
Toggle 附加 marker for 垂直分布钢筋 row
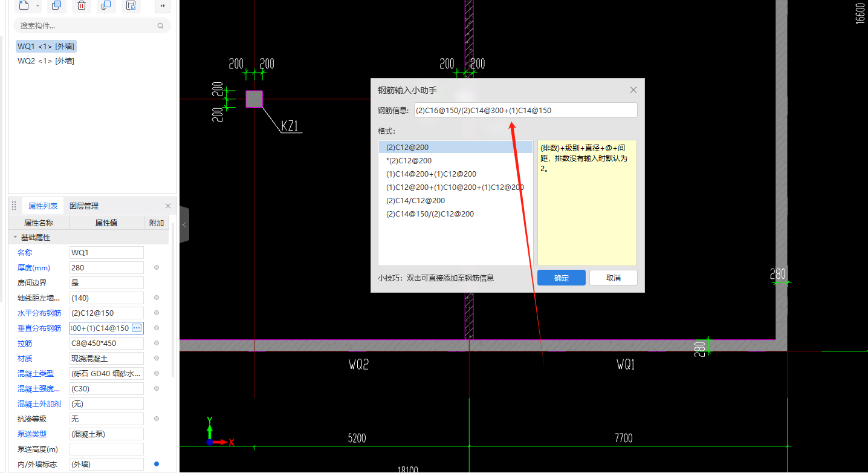157,328
